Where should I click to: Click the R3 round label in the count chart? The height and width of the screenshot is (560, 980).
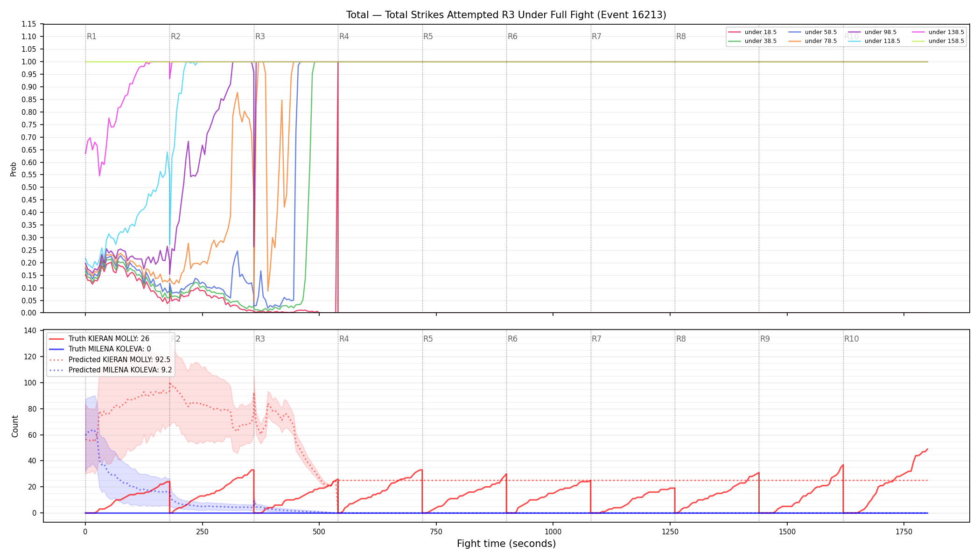click(260, 339)
